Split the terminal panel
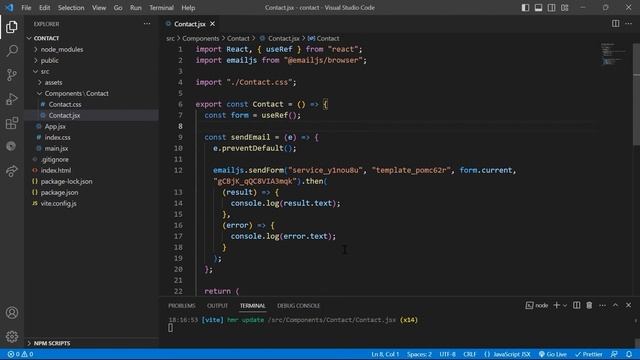The image size is (640, 360). tap(576, 305)
